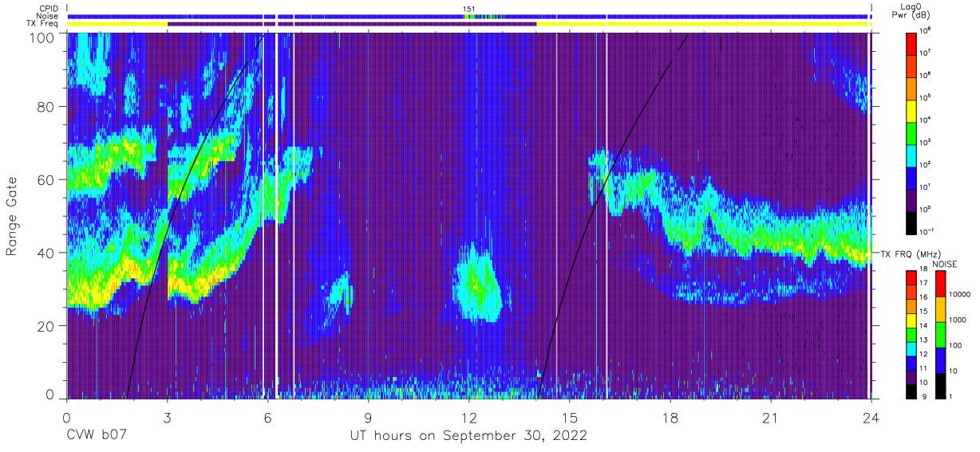Click the 21 tick label on the UT hours axis
Screen dimensions: 980x452
click(x=771, y=418)
